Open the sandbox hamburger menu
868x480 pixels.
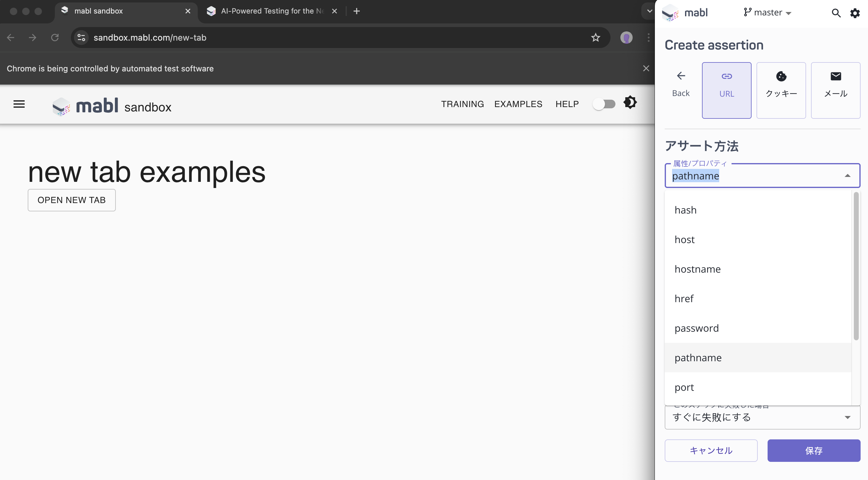click(x=19, y=104)
